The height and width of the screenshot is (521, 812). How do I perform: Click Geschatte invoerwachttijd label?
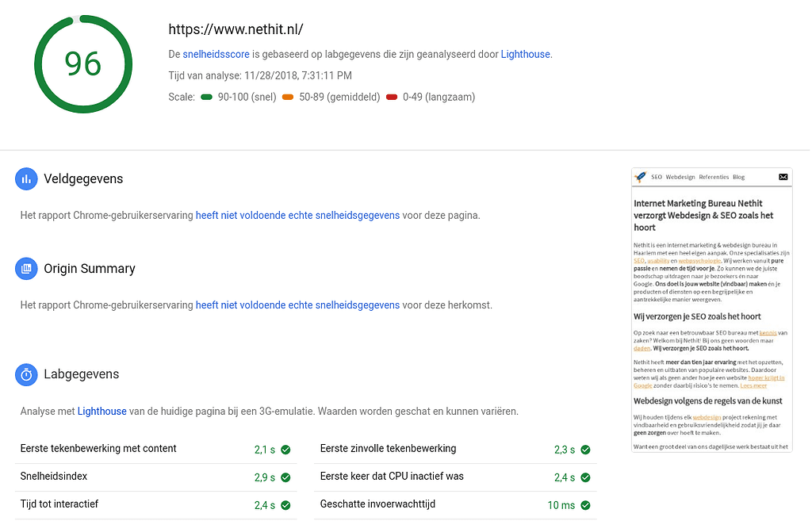(x=377, y=504)
